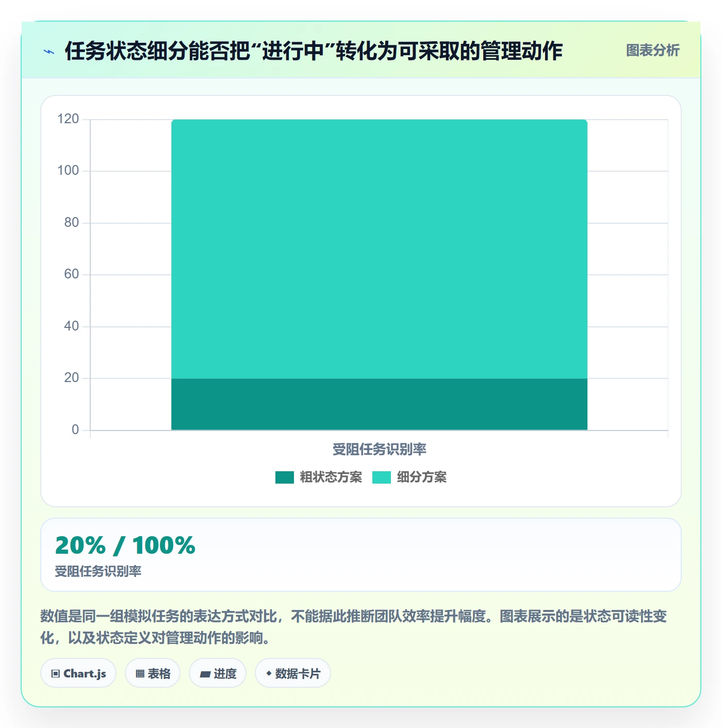Click the 细分方案 legend label
The height and width of the screenshot is (728, 722).
(x=421, y=477)
